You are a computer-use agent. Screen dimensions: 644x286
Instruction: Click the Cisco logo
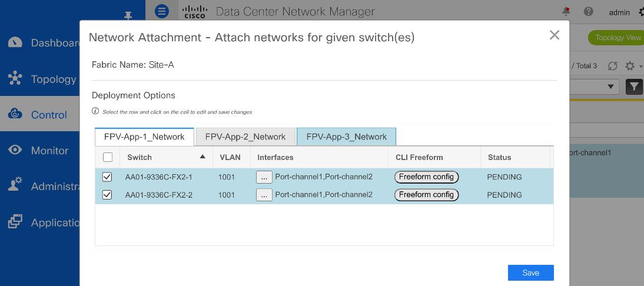(x=195, y=12)
